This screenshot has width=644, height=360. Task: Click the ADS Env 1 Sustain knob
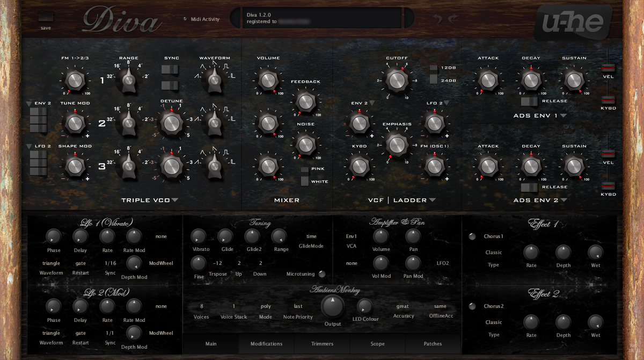click(573, 80)
